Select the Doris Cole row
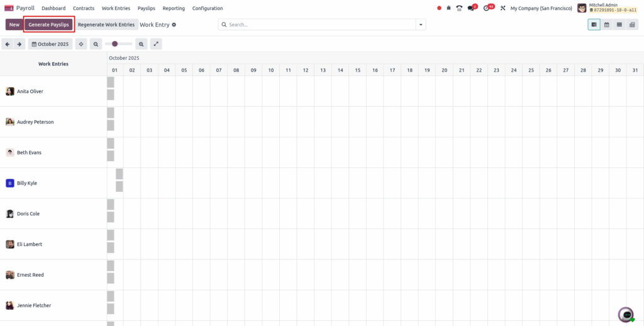644x326 pixels. coord(53,214)
